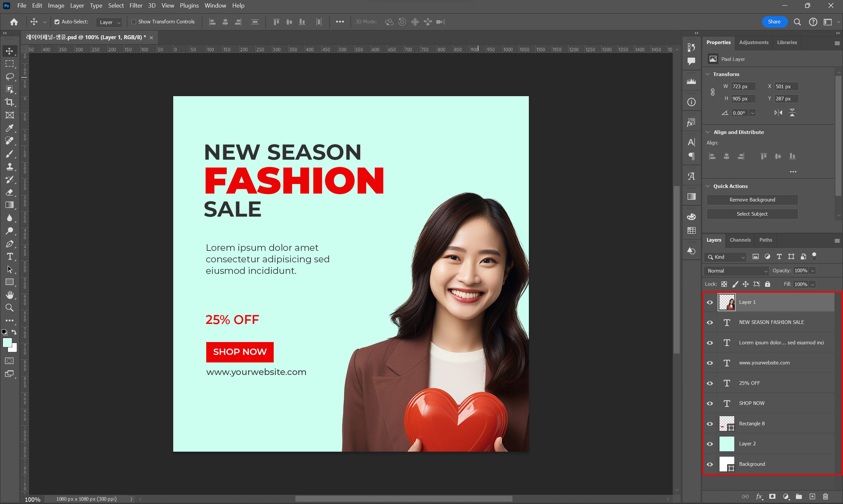Hide the Rectangle 8 layer
This screenshot has height=504, width=843.
[710, 423]
